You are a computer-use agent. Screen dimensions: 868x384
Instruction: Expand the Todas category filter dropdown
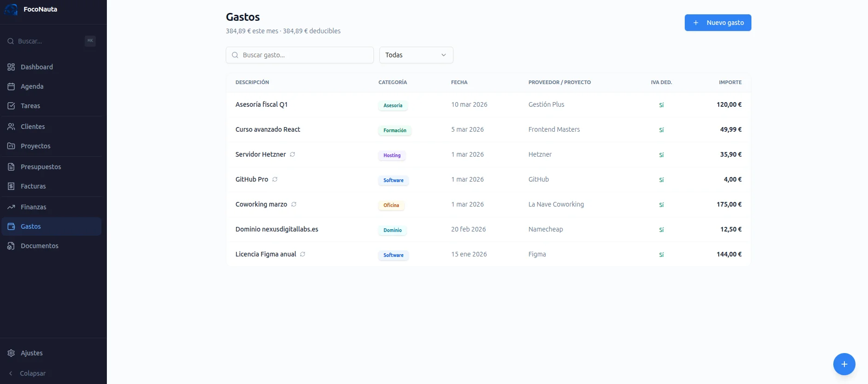pos(416,55)
